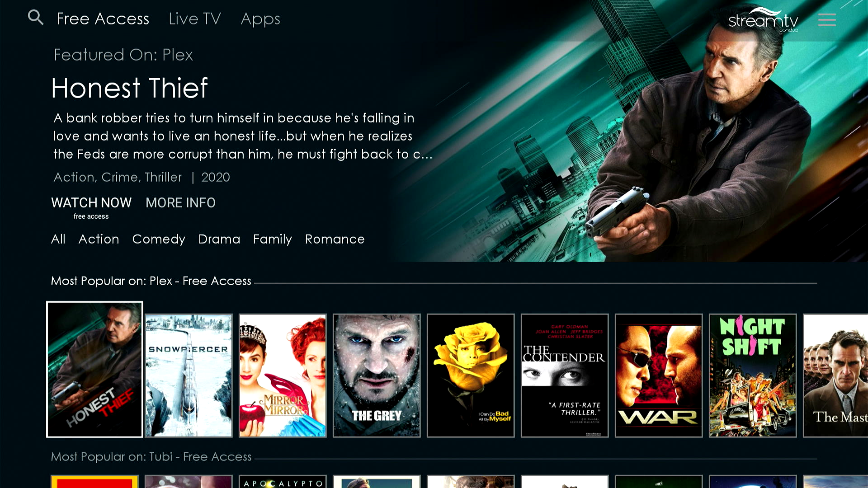This screenshot has width=868, height=488.
Task: Open the Honest Thief poster thumbnail
Action: pyautogui.click(x=94, y=369)
